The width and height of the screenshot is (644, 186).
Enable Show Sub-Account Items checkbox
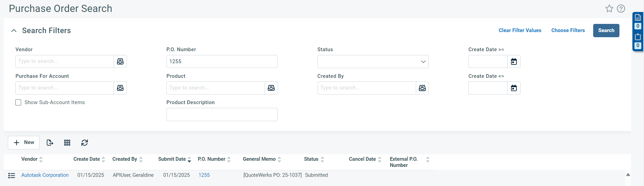(18, 102)
